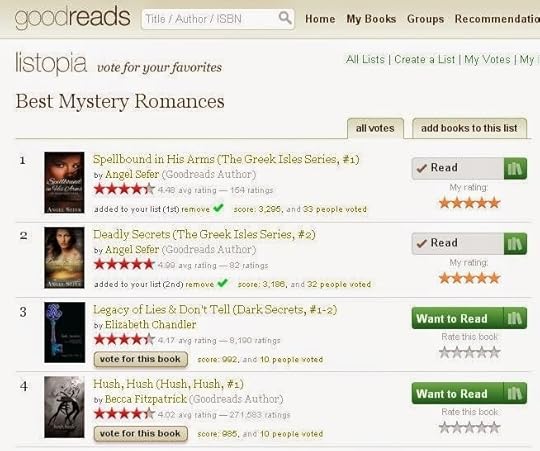Click the search magnifier icon

pyautogui.click(x=285, y=17)
